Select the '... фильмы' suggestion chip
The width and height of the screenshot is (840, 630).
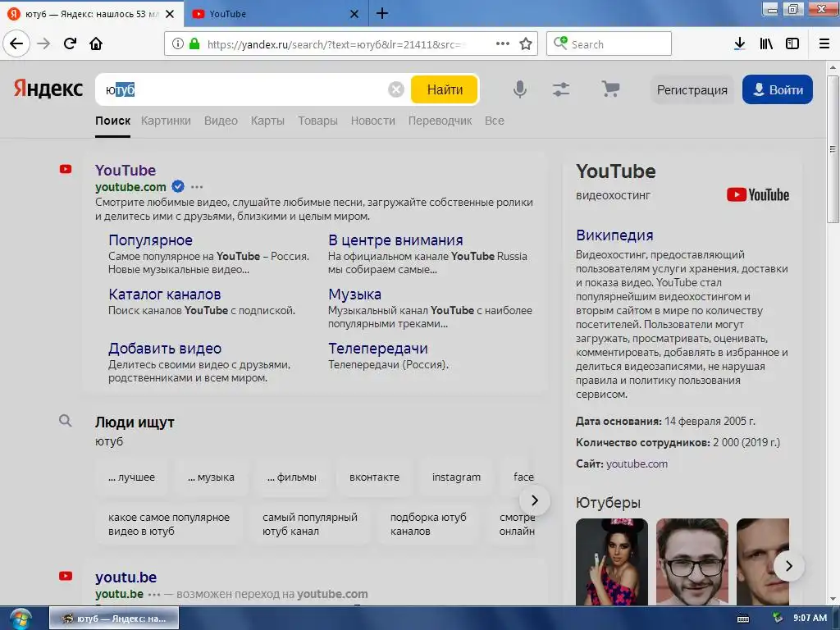[292, 477]
